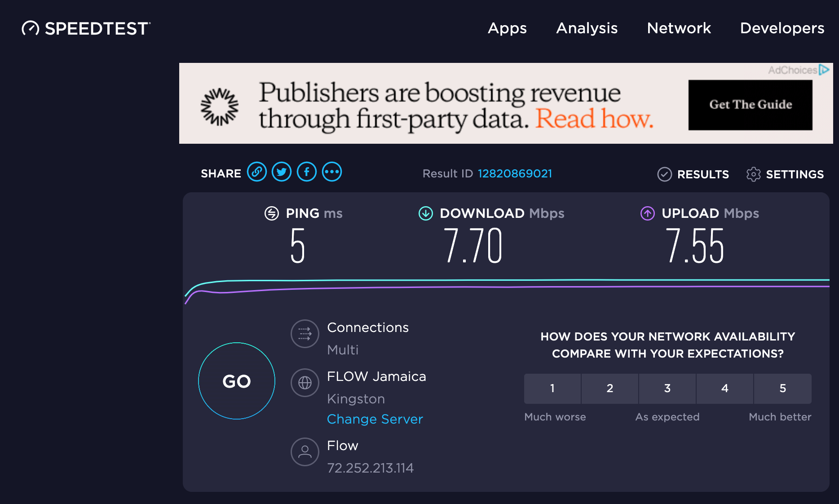The height and width of the screenshot is (504, 839).
Task: Click the Connections multi-path icon
Action: click(305, 334)
